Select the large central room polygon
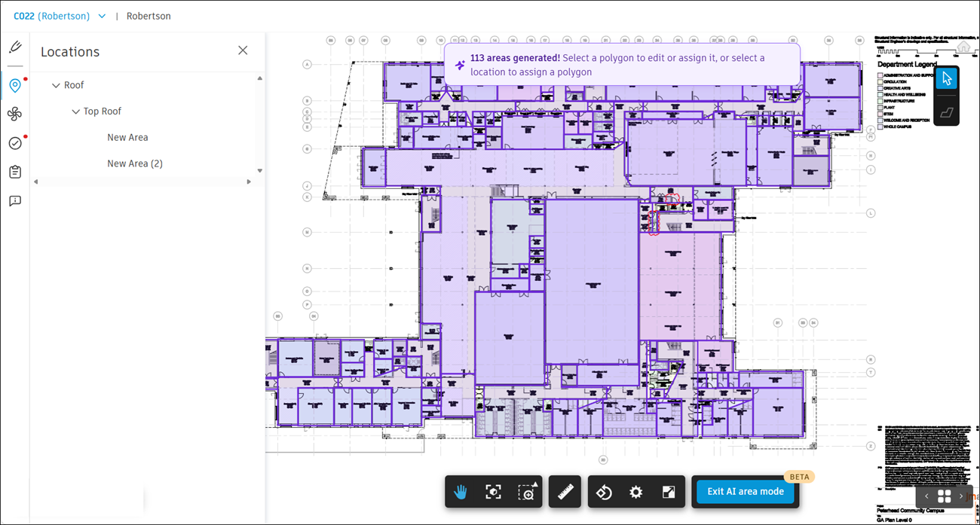Image resolution: width=980 pixels, height=525 pixels. click(593, 282)
